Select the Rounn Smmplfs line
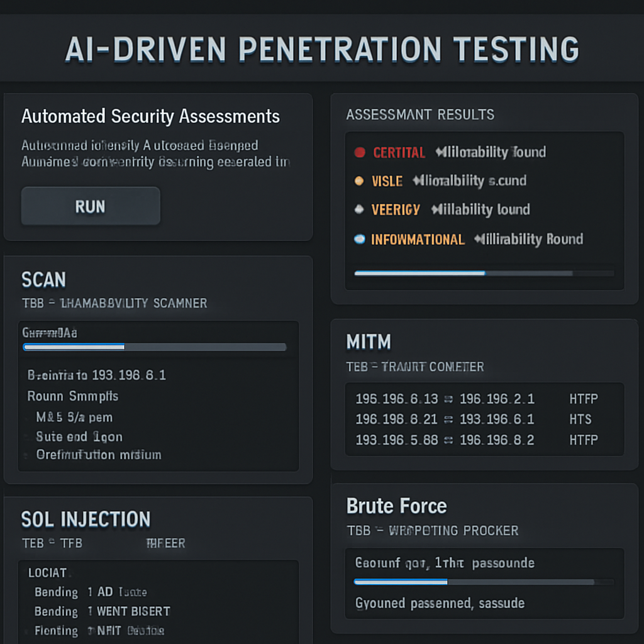Image resolution: width=644 pixels, height=644 pixels. click(x=73, y=396)
